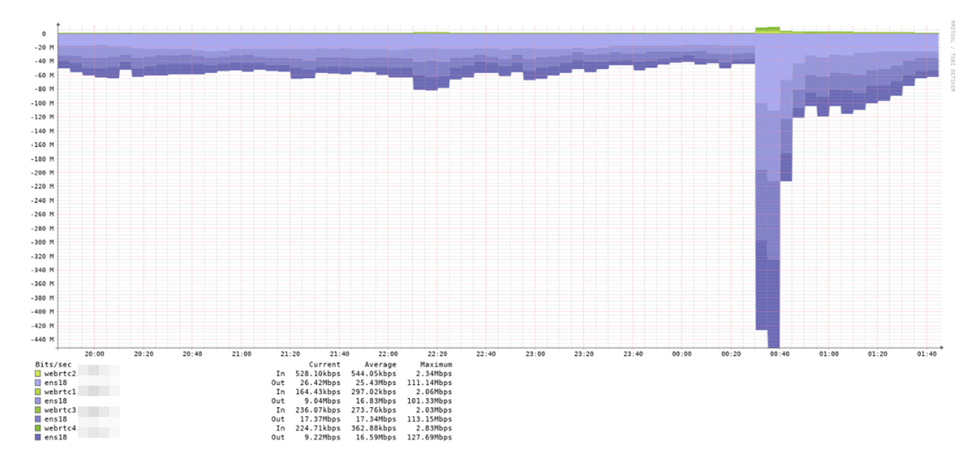The width and height of the screenshot is (980, 466).
Task: Click the Current column header
Action: (324, 364)
